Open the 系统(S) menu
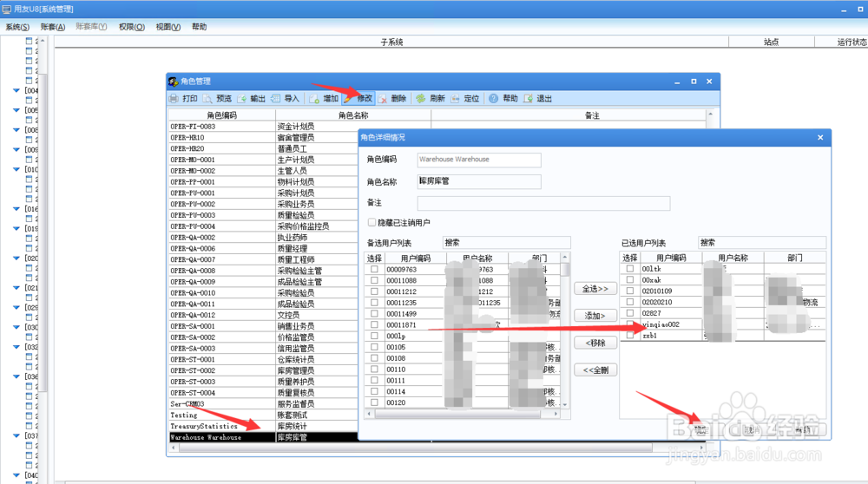Image resolution: width=868 pixels, height=484 pixels. [17, 27]
